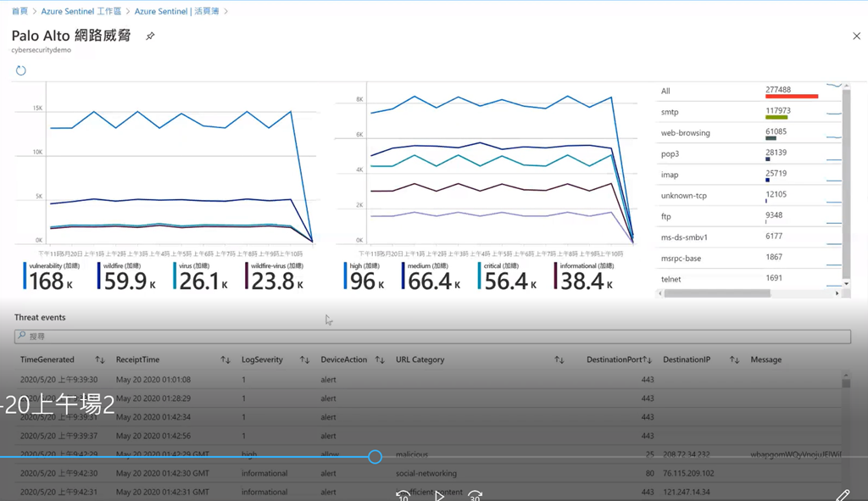The image size is (868, 501).
Task: Click the video play button
Action: tap(439, 495)
